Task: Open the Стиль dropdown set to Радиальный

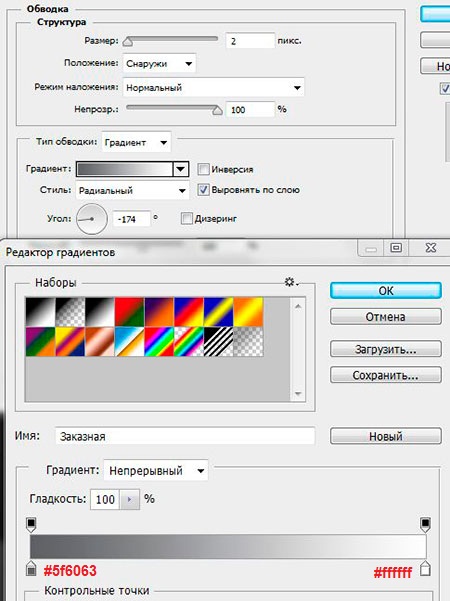Action: click(x=132, y=190)
